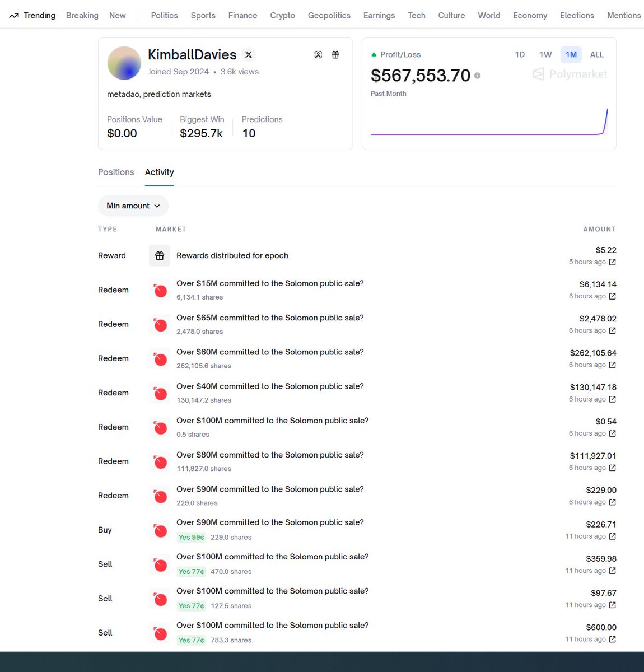This screenshot has width=644, height=672.
Task: Click Solomon market icon for Over $15M row
Action: click(160, 290)
